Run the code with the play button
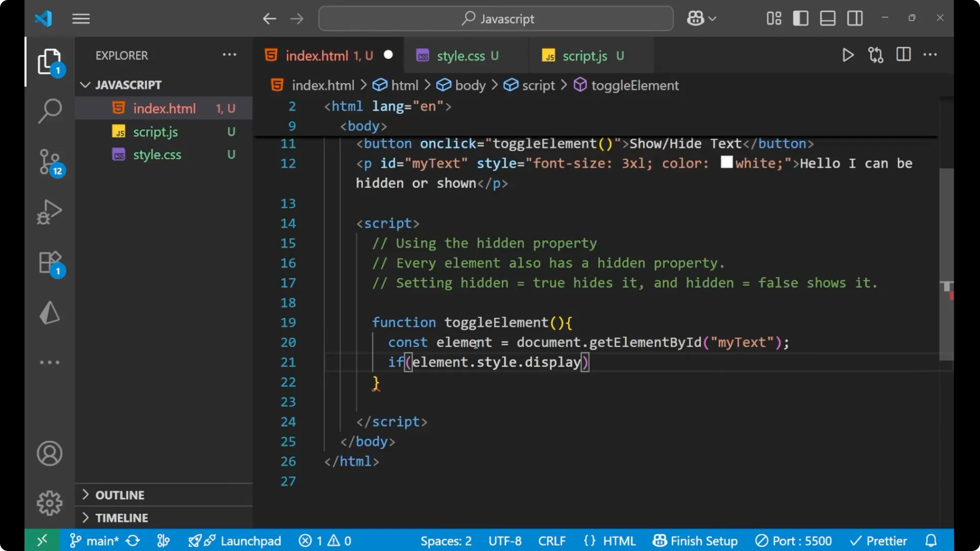The height and width of the screenshot is (551, 980). (x=848, y=55)
